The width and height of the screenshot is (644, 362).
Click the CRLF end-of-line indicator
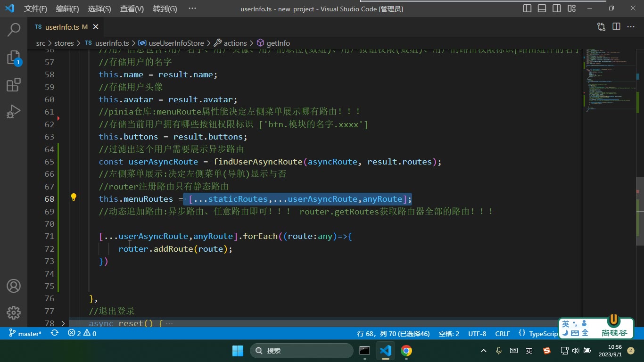503,333
